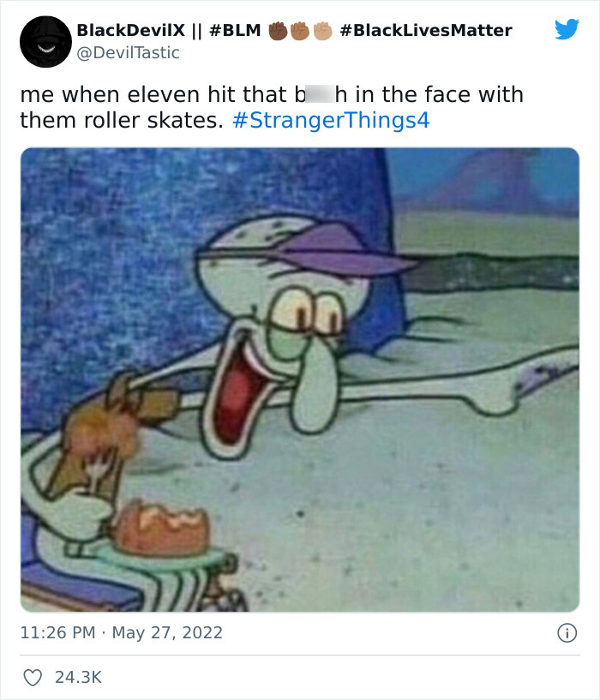Image resolution: width=600 pixels, height=700 pixels.
Task: Like the tweet with heart icon
Action: tap(33, 677)
